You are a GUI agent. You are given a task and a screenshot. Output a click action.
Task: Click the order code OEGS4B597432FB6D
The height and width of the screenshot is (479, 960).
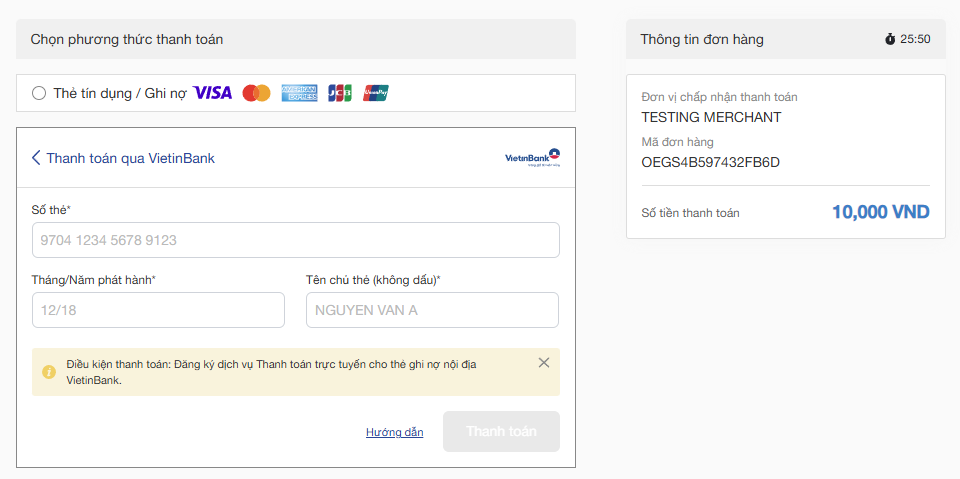(x=710, y=162)
